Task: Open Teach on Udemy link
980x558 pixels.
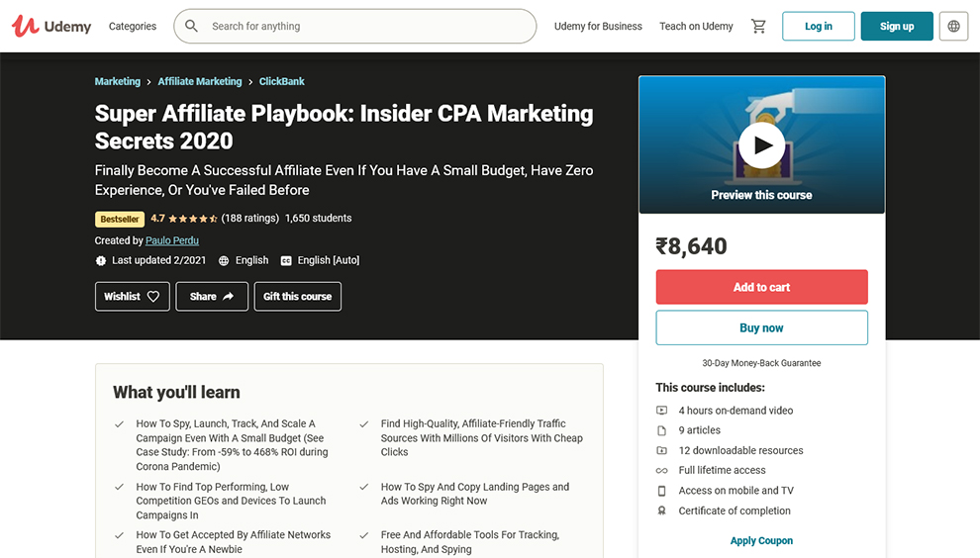Action: pyautogui.click(x=696, y=27)
